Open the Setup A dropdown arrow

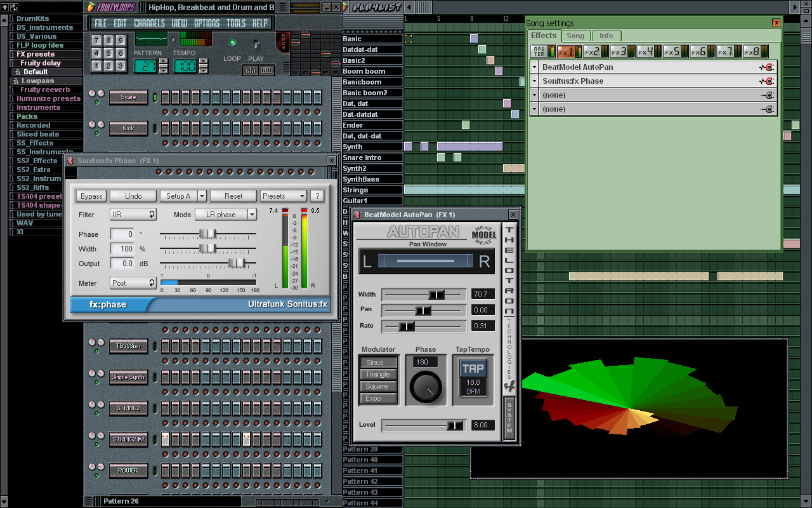point(202,196)
